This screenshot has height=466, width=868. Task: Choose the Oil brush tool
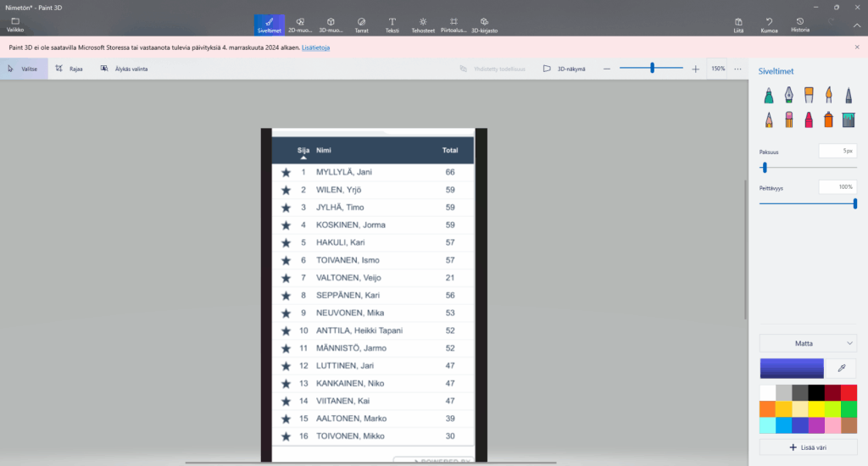point(809,96)
